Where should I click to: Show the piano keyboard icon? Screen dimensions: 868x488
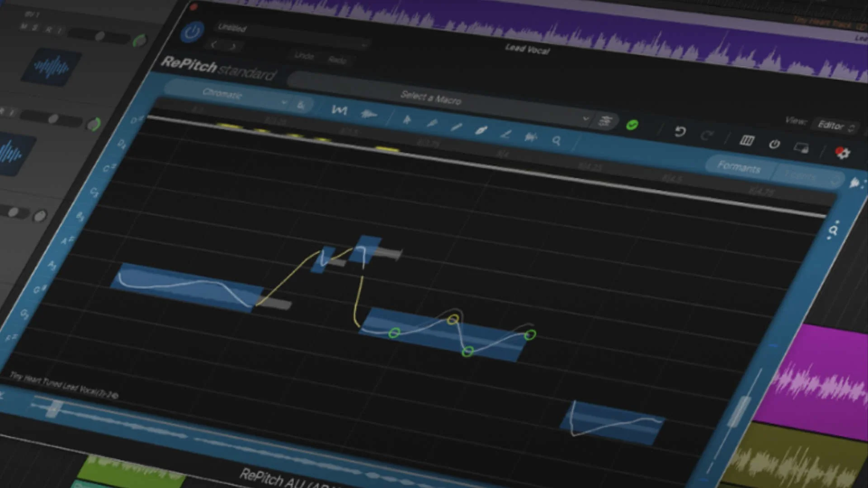pos(746,141)
